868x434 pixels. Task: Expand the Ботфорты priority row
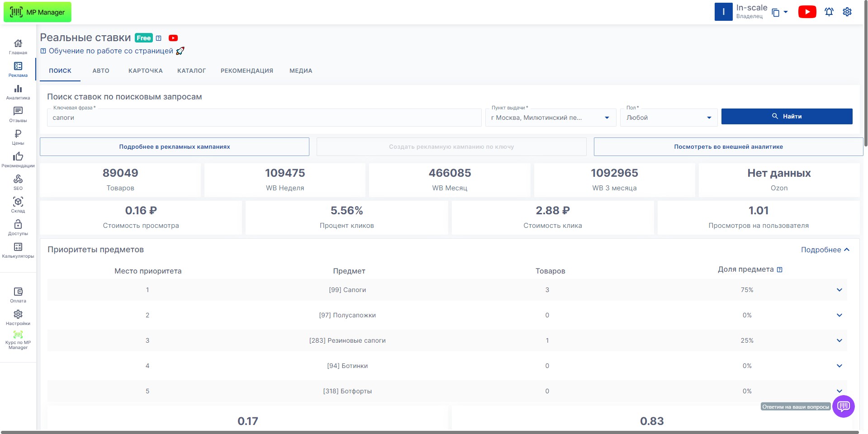coord(839,391)
